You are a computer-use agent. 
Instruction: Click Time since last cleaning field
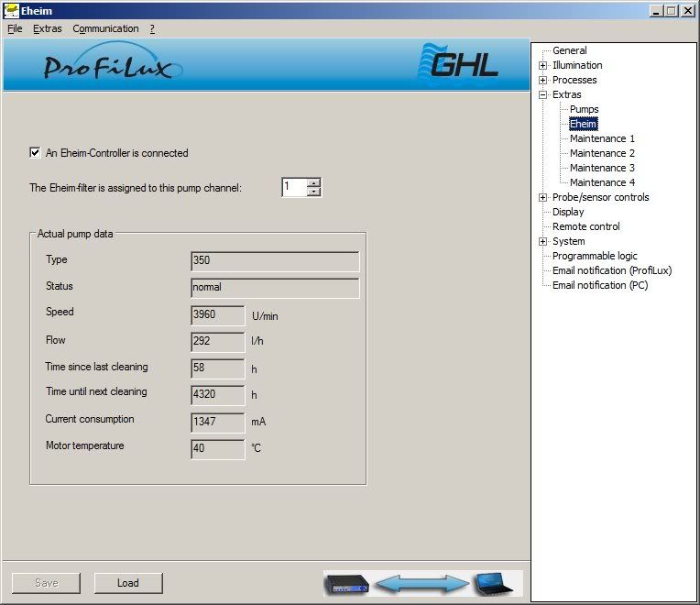click(x=217, y=368)
